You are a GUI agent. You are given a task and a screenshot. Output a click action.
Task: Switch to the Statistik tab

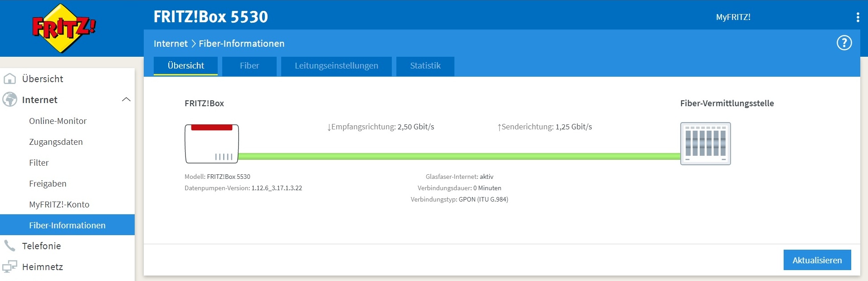tap(425, 66)
